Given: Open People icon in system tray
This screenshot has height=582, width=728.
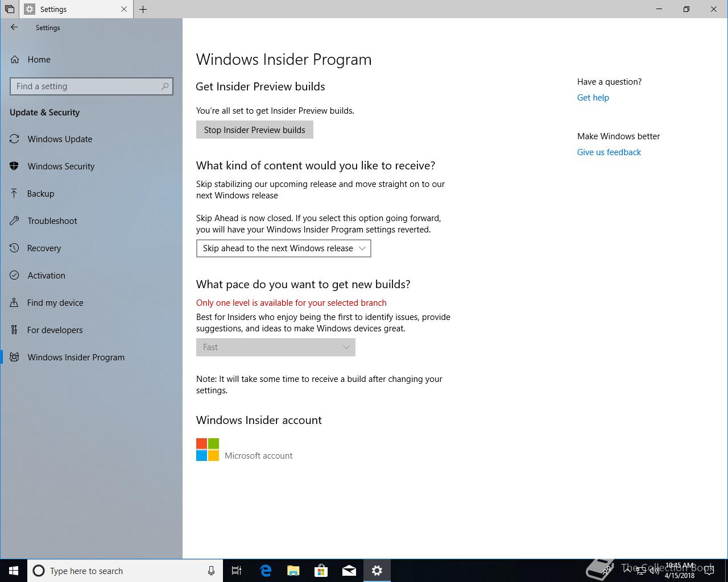Looking at the screenshot, I should (607, 570).
